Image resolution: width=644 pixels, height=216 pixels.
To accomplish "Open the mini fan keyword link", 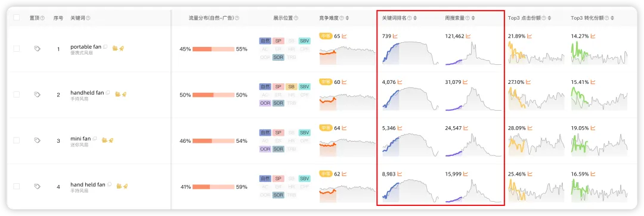I will tap(80, 139).
